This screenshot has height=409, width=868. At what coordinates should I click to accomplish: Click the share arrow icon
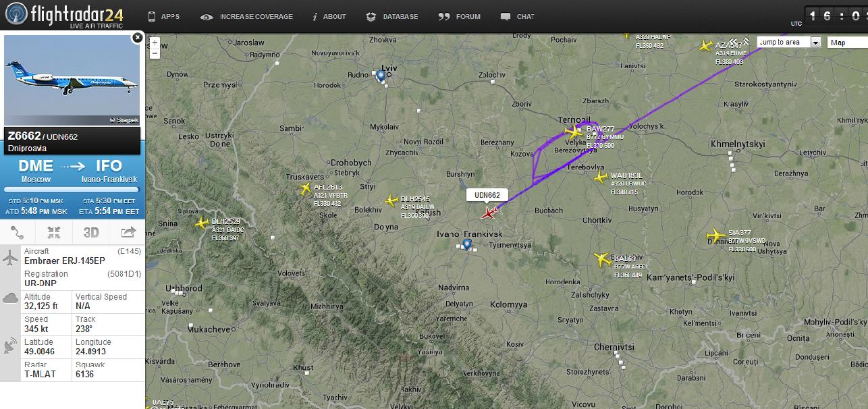coord(128,233)
